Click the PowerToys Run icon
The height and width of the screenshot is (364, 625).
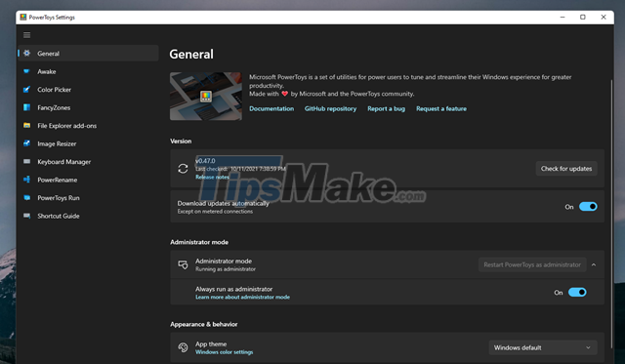coord(26,197)
